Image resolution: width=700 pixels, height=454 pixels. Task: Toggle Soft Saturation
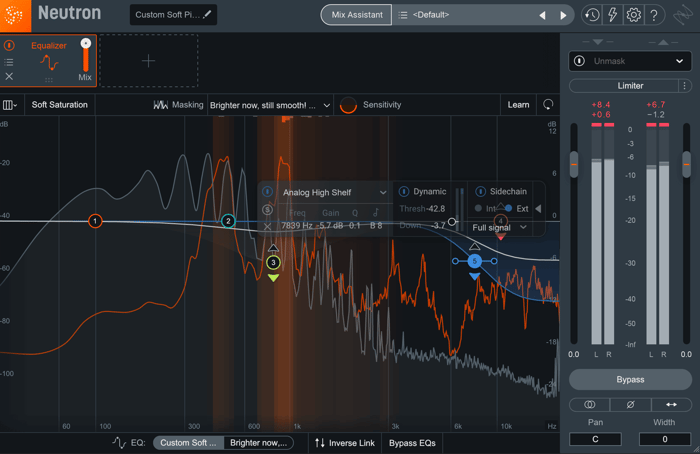[60, 105]
